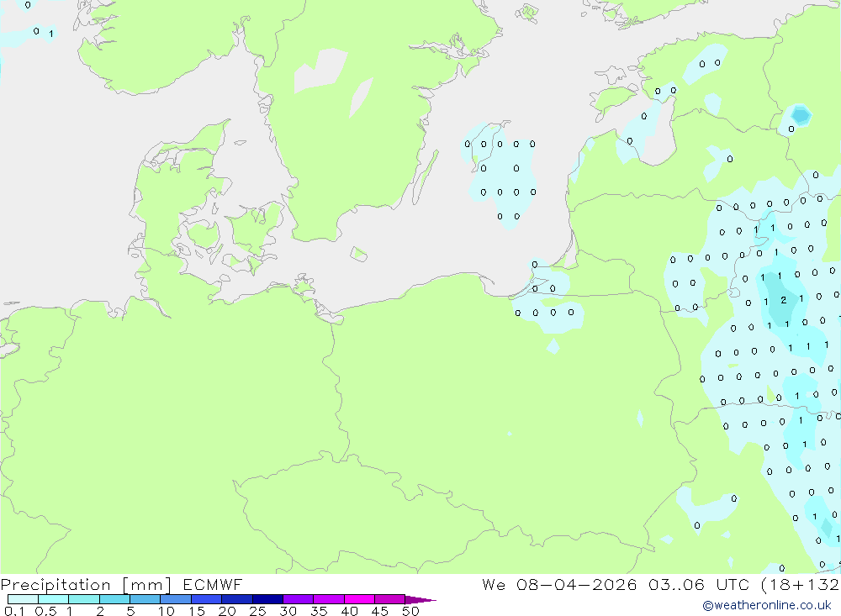Click the "ECMWF" model label

pos(213,584)
